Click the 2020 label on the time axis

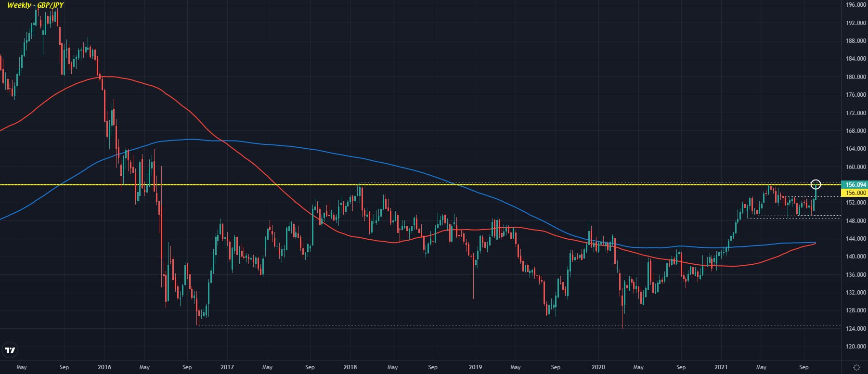click(598, 367)
